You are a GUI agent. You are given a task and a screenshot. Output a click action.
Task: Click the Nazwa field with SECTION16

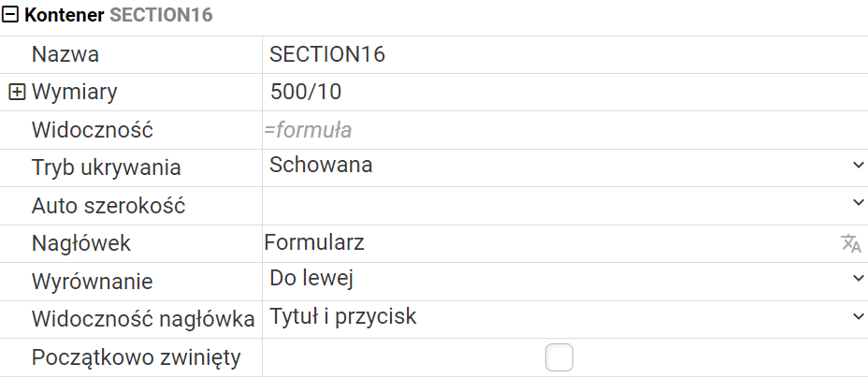565,55
